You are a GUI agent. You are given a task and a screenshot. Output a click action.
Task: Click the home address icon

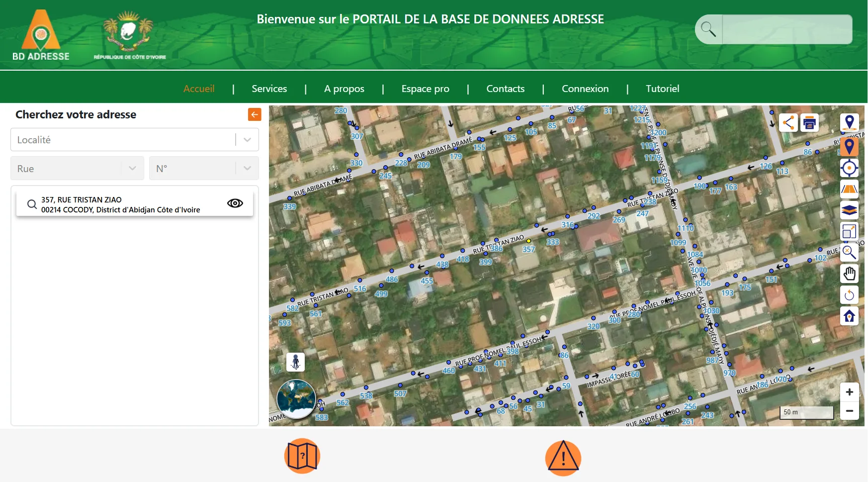[x=849, y=316]
